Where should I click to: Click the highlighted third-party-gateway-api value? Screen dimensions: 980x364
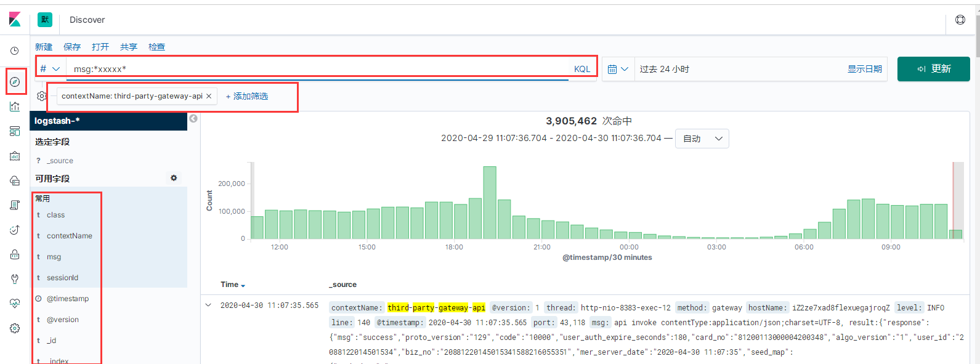[x=437, y=307]
